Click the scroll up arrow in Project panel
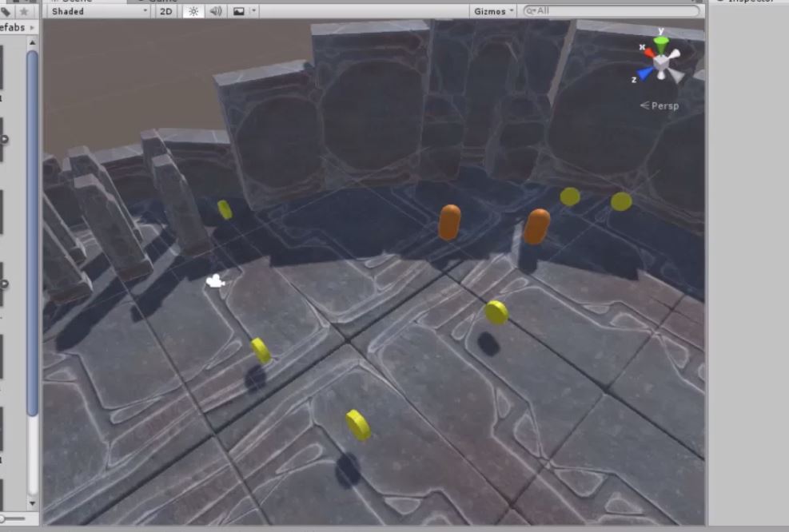 pyautogui.click(x=32, y=43)
